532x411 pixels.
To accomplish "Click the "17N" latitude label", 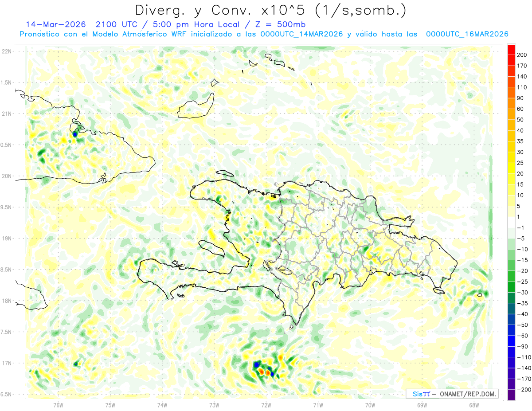I will coord(7,364).
